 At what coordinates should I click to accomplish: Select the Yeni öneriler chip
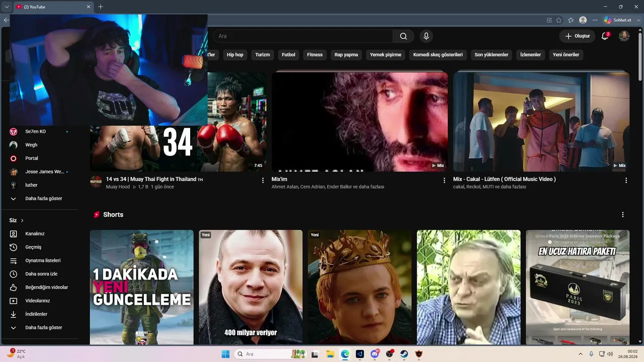pos(566,55)
